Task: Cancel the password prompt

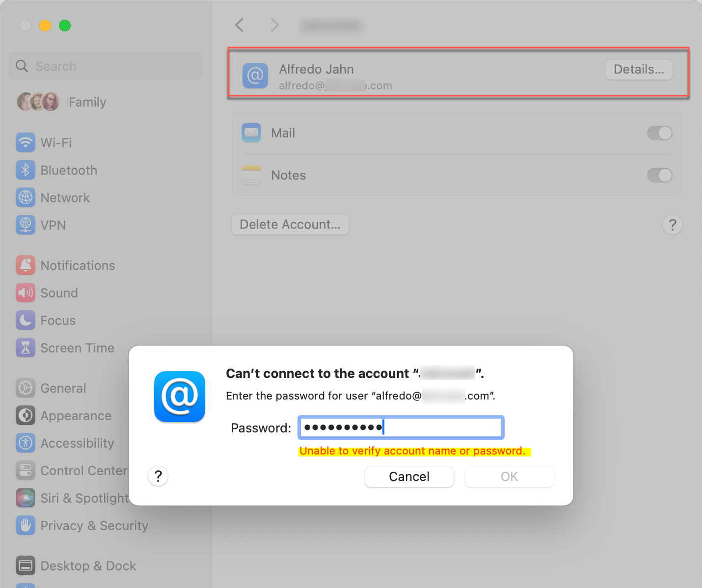Action: pos(409,477)
